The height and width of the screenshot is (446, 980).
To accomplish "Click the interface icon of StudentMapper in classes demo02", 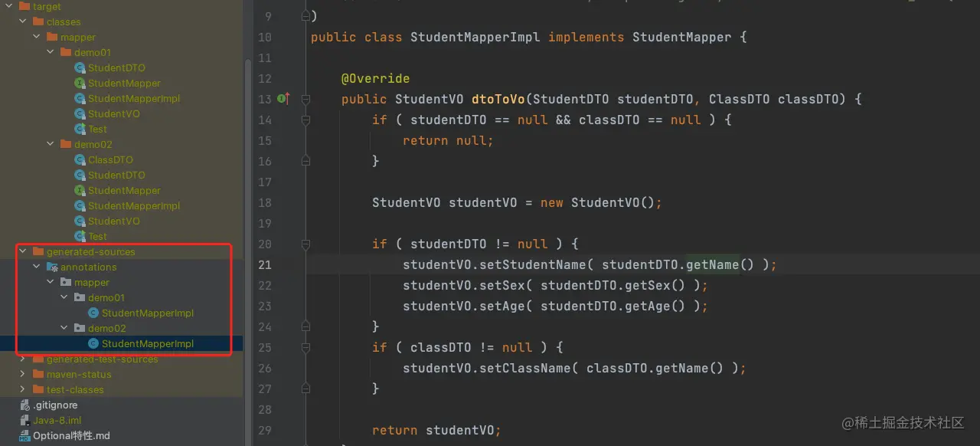I will (80, 190).
